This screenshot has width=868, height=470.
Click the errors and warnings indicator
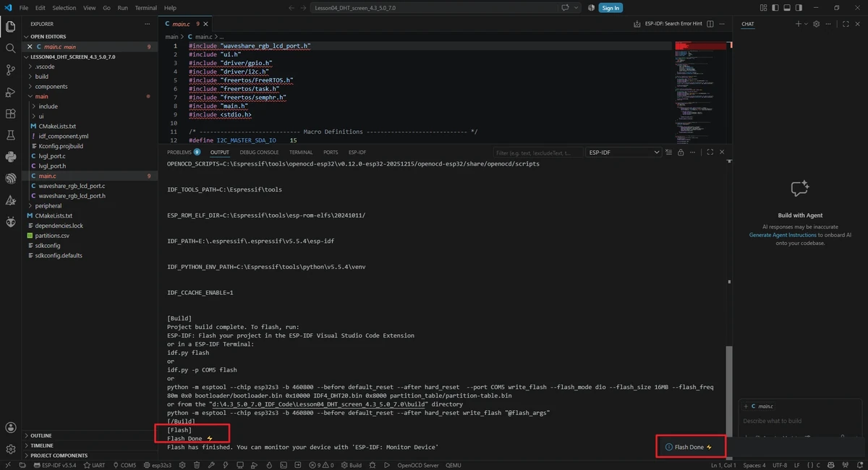coord(321,465)
